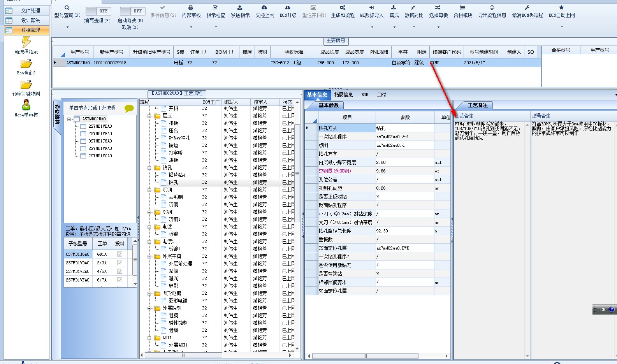Select 碱性蚀刻 process step
This screenshot has width=617, height=364.
pyautogui.click(x=178, y=323)
